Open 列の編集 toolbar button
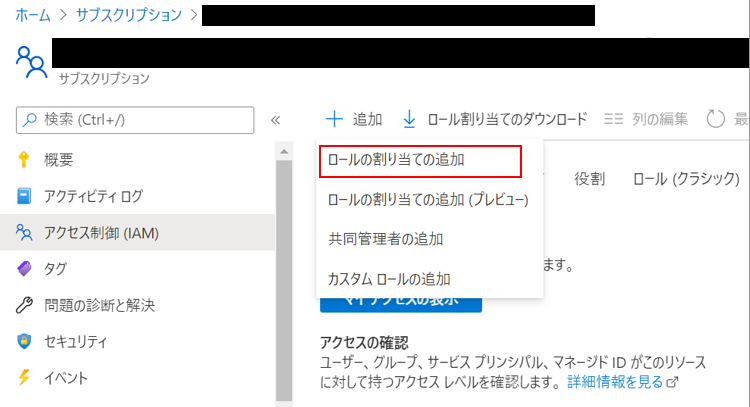The width and height of the screenshot is (750, 407). click(x=646, y=119)
